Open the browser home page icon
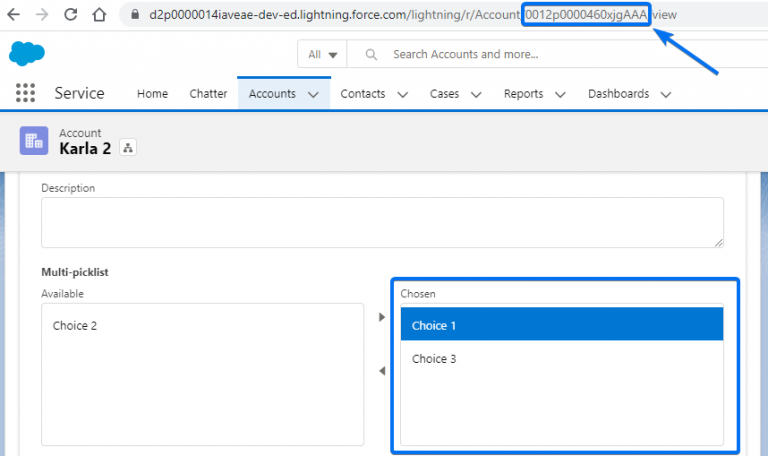This screenshot has height=456, width=768. coord(99,15)
